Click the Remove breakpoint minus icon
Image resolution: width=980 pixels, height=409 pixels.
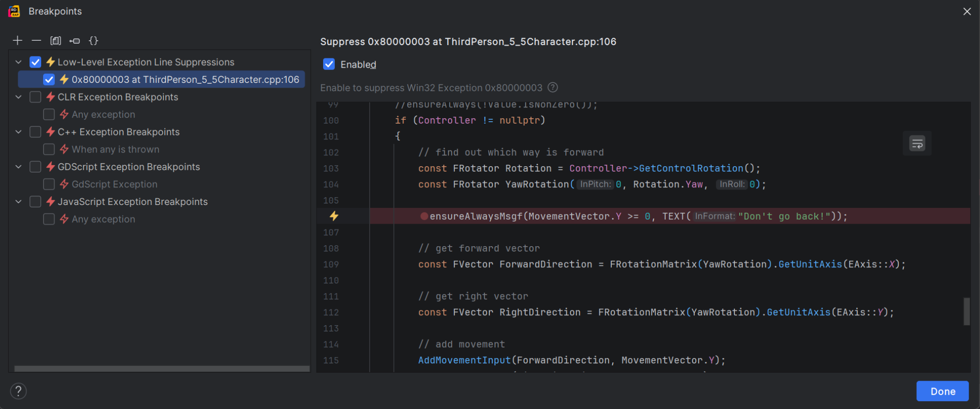coord(36,41)
